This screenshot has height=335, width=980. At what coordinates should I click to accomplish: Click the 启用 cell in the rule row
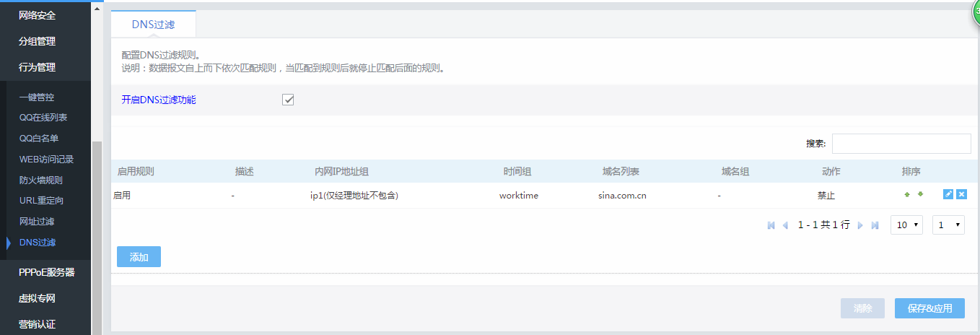122,196
